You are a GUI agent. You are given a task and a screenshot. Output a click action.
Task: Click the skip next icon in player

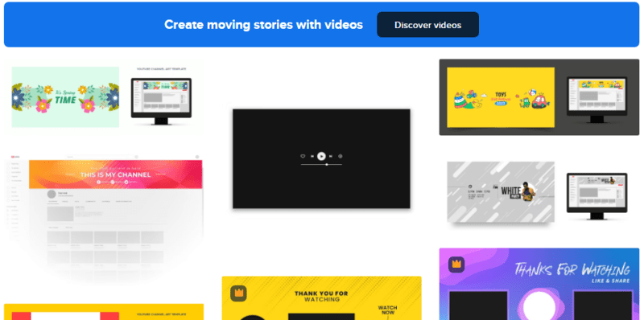(331, 156)
